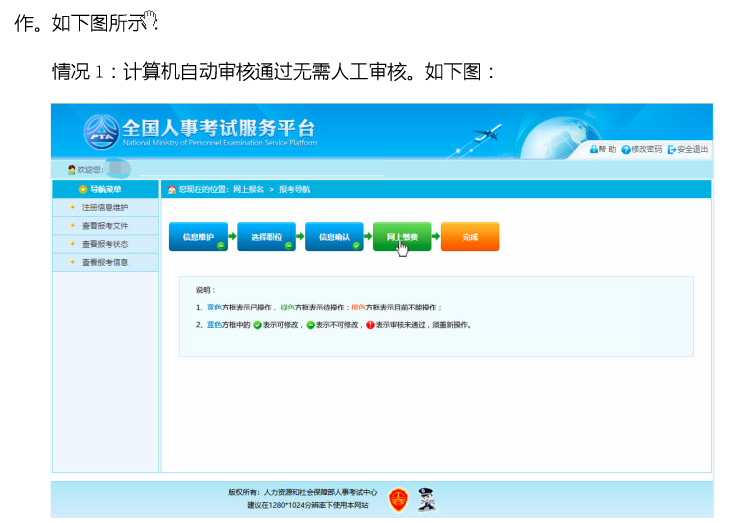The width and height of the screenshot is (734, 523).
Task: Click the blue 信息维护 step button
Action: tap(198, 236)
